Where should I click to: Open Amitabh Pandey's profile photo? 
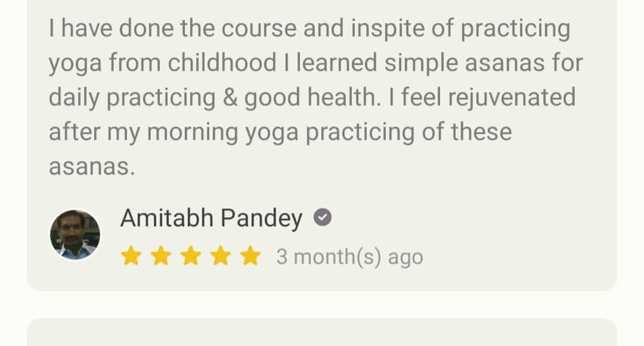tap(75, 235)
